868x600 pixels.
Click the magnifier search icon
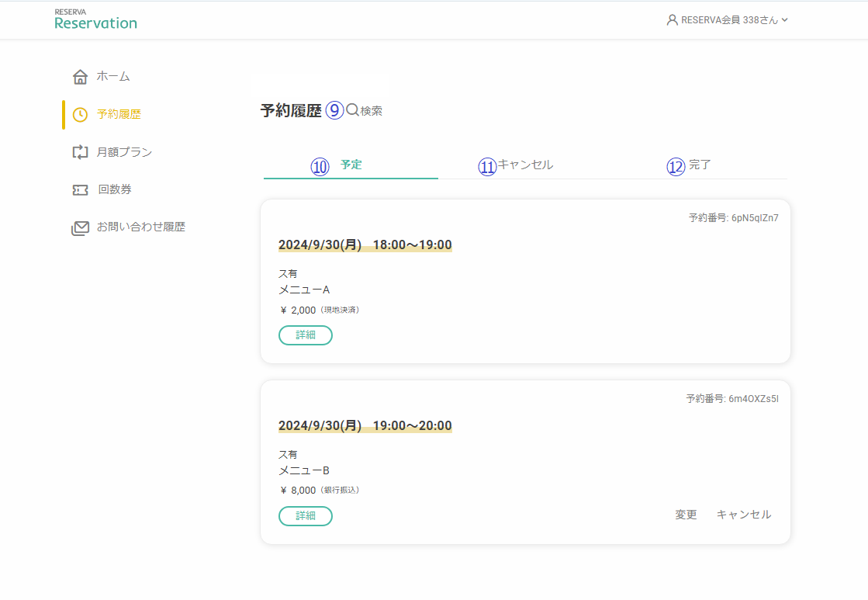(x=352, y=109)
